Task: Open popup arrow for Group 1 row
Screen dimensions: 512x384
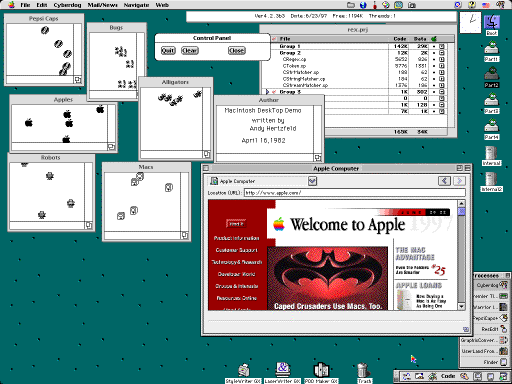Action: pos(442,46)
